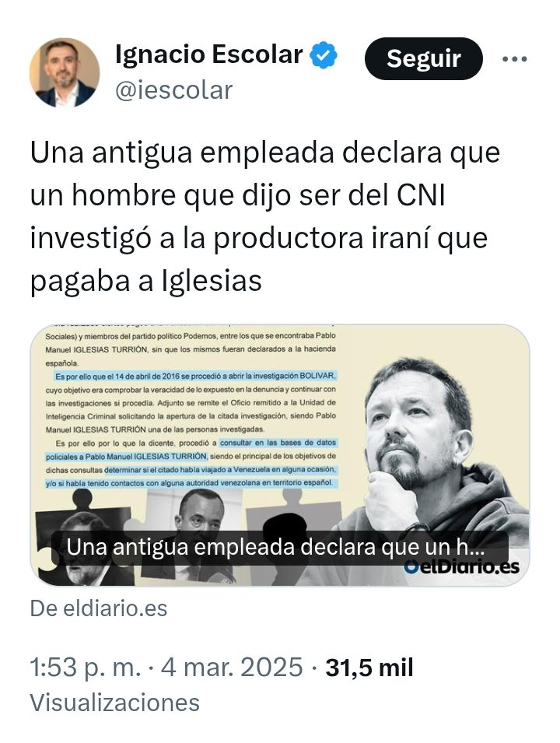Click the 1:53 p. m. timestamp

point(86,668)
